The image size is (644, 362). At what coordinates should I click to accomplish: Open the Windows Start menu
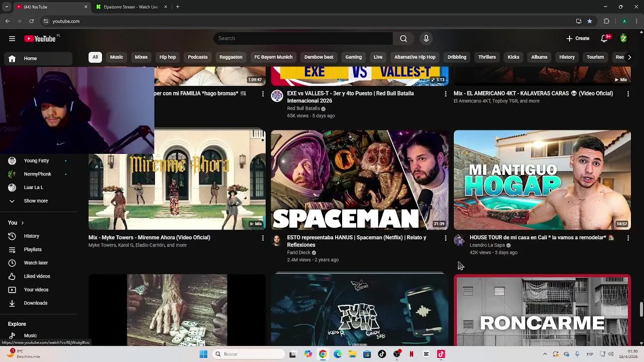click(x=203, y=354)
